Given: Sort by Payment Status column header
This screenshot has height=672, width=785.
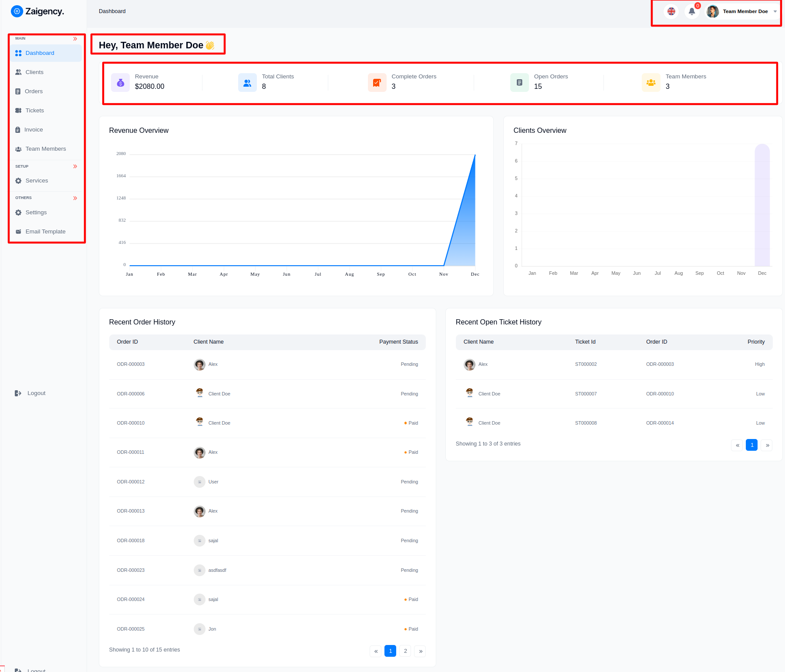Looking at the screenshot, I should pos(398,342).
